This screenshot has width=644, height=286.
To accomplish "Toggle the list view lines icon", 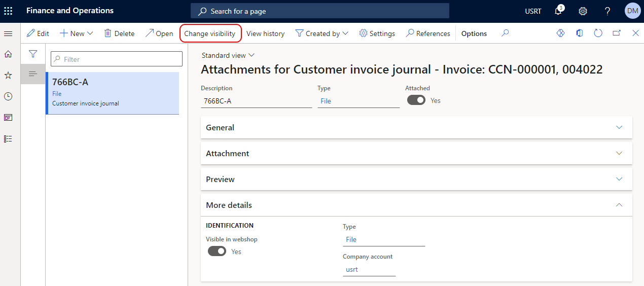I will 33,74.
